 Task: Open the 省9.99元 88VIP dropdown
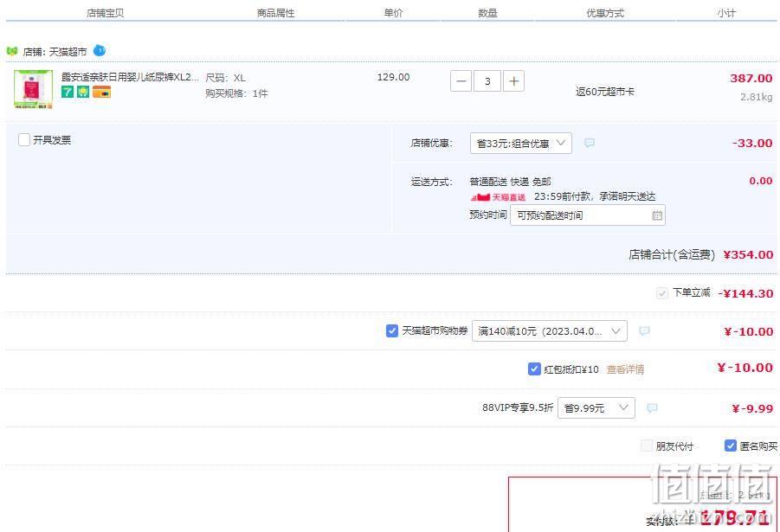(x=596, y=408)
